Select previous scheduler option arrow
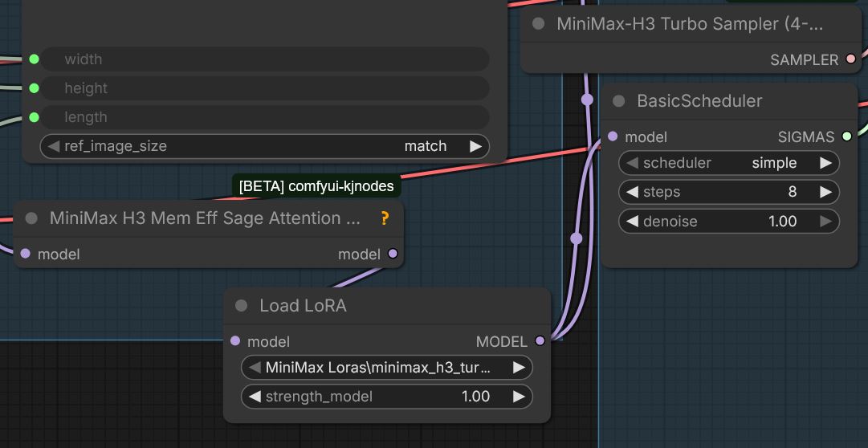 coord(632,163)
